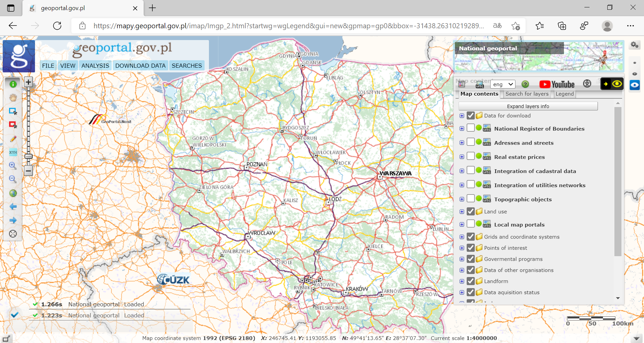644x343 pixels.
Task: Disable the Points of interest layer
Action: point(471,247)
